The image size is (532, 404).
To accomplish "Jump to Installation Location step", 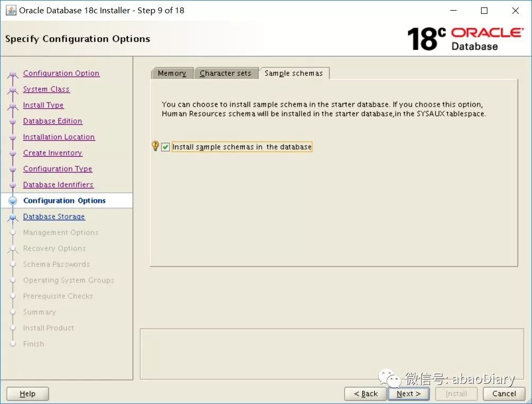I will click(59, 137).
